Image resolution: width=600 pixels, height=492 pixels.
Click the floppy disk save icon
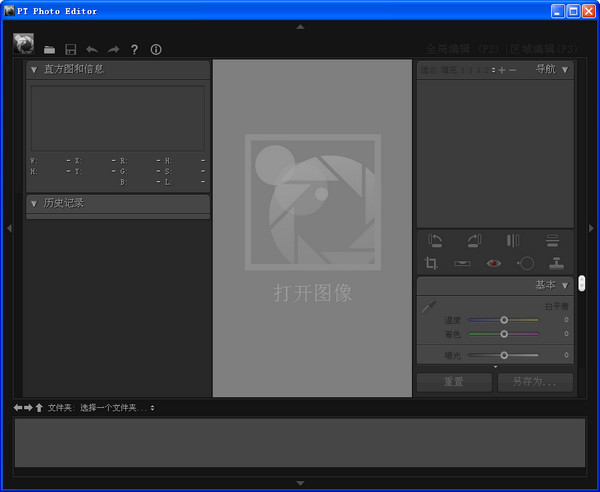pos(71,49)
